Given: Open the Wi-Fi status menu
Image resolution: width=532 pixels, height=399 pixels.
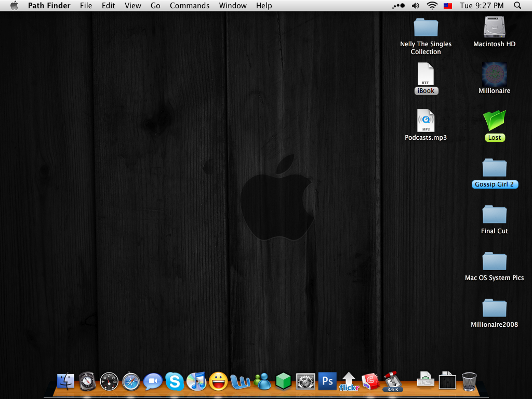Looking at the screenshot, I should coord(432,6).
